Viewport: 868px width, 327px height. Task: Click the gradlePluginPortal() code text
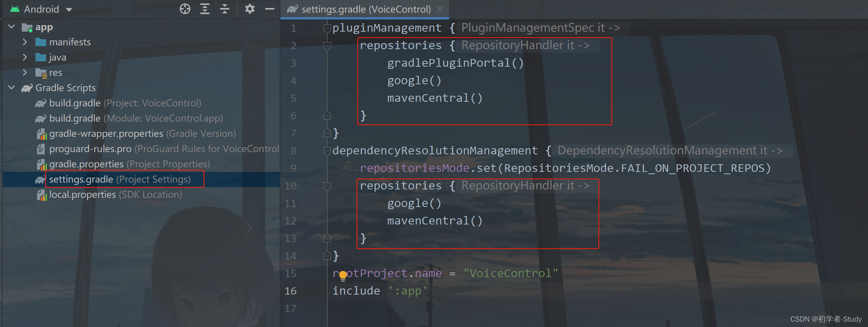456,63
